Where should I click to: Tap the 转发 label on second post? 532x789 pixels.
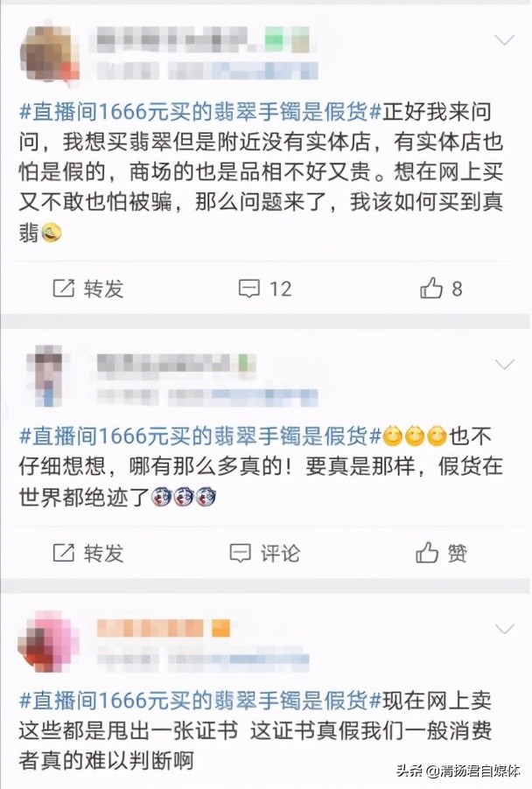tap(103, 554)
